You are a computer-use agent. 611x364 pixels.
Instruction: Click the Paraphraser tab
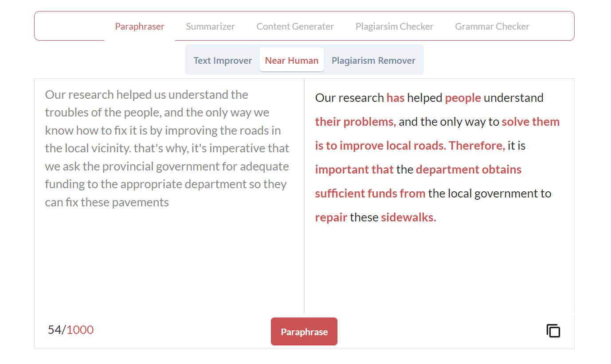tap(140, 27)
